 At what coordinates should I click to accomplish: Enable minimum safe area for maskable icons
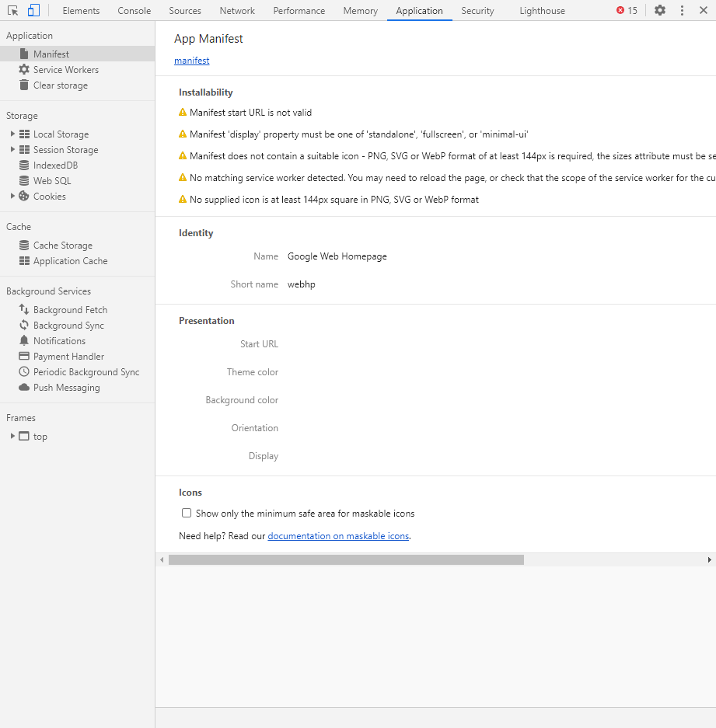[187, 514]
